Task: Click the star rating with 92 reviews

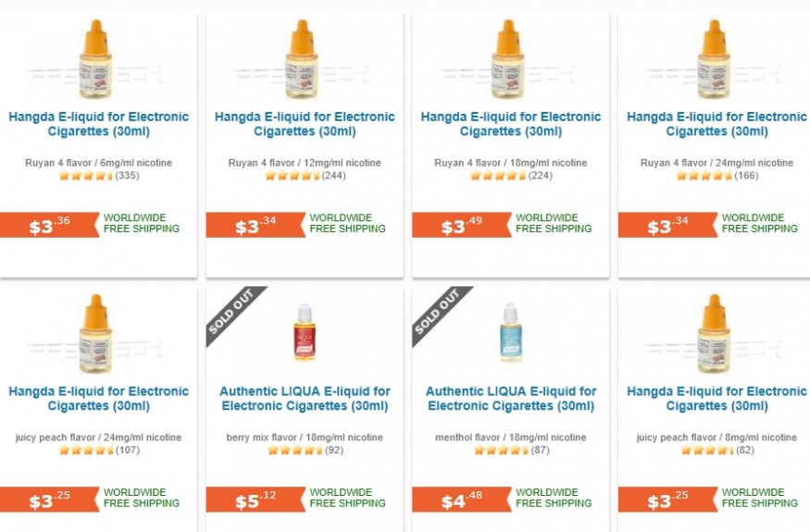Action: click(x=294, y=451)
